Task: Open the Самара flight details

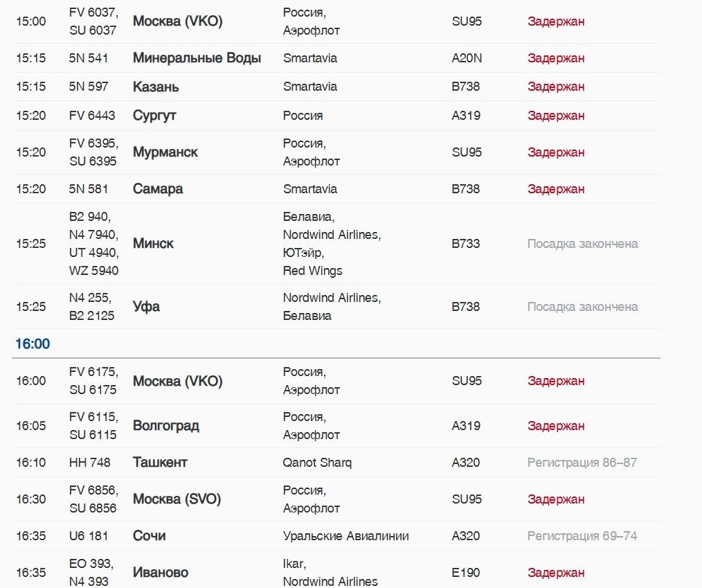Action: 158,189
